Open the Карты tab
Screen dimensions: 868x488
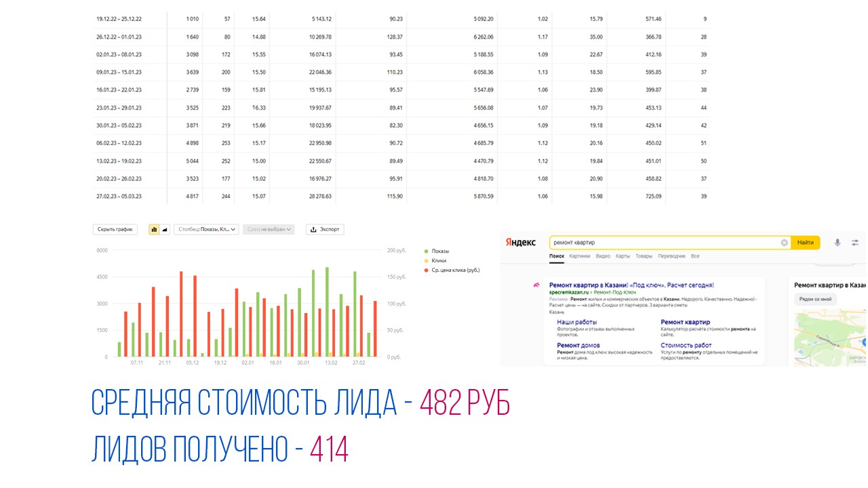624,257
